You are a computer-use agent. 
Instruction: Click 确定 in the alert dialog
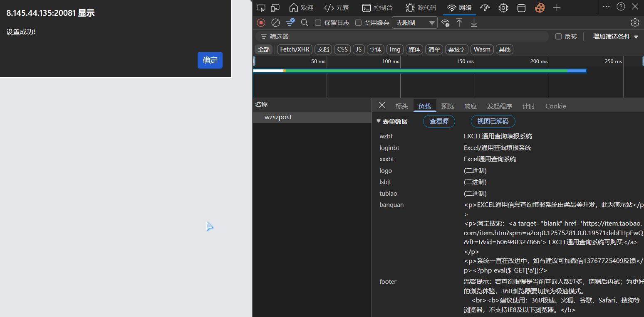coord(210,60)
